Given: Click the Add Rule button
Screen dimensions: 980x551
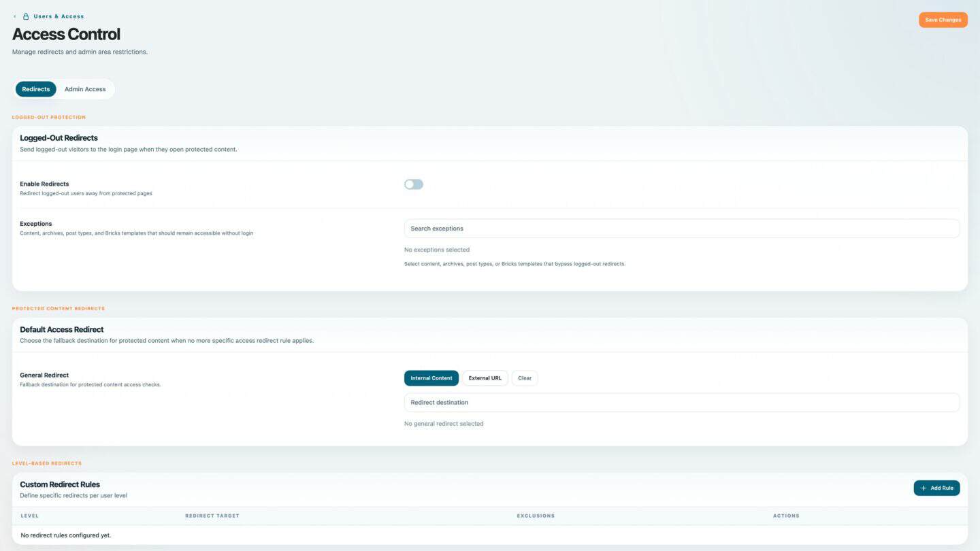Looking at the screenshot, I should pyautogui.click(x=936, y=488).
